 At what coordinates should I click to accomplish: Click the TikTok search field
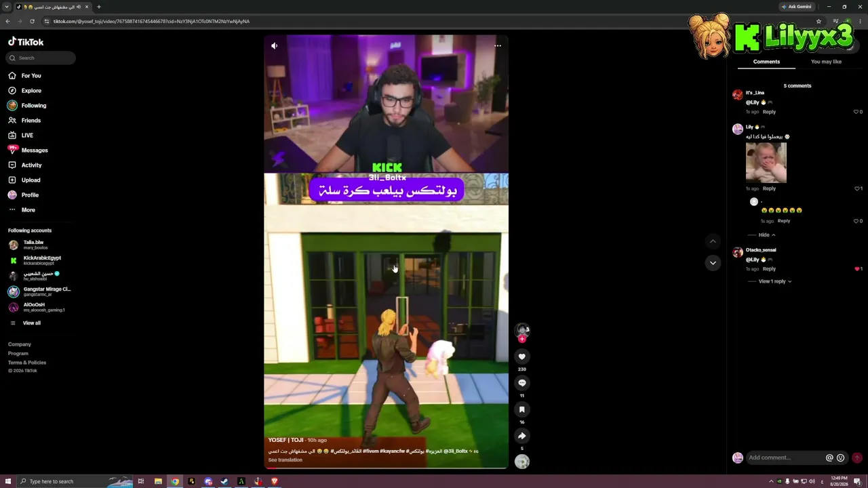tap(41, 58)
